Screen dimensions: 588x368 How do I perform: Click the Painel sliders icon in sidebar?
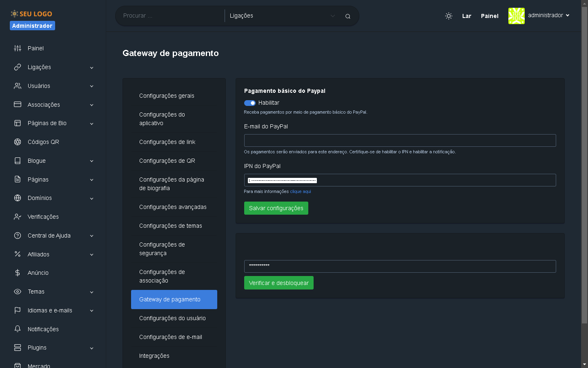pyautogui.click(x=18, y=48)
